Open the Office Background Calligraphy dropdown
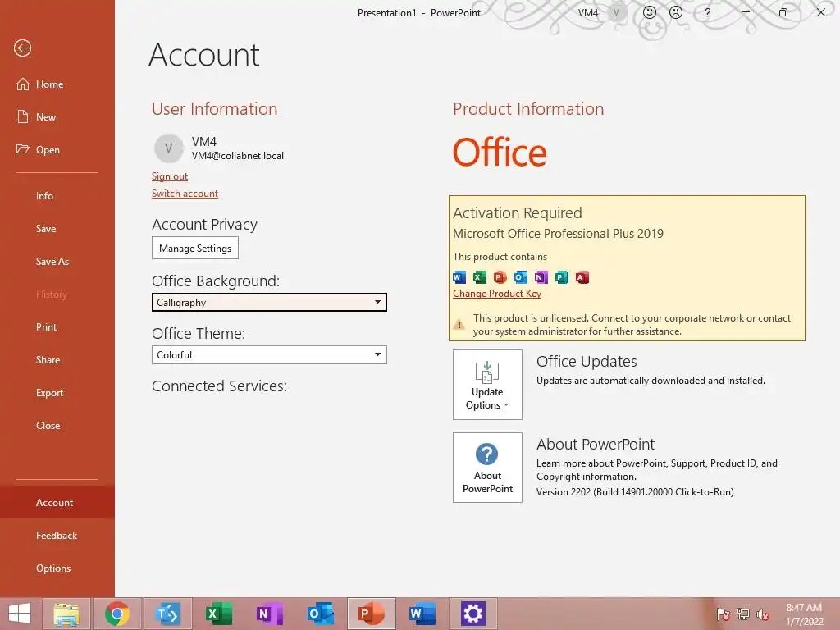 point(269,302)
